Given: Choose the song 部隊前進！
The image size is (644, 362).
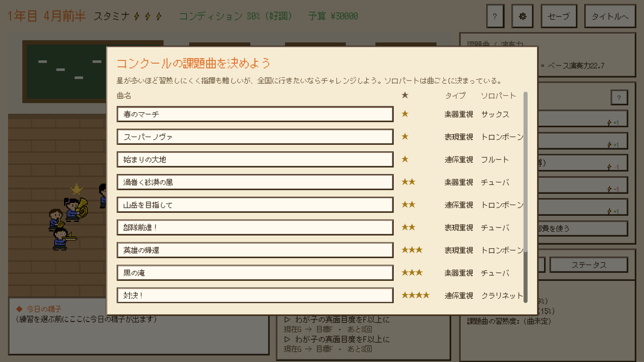Looking at the screenshot, I should point(255,228).
